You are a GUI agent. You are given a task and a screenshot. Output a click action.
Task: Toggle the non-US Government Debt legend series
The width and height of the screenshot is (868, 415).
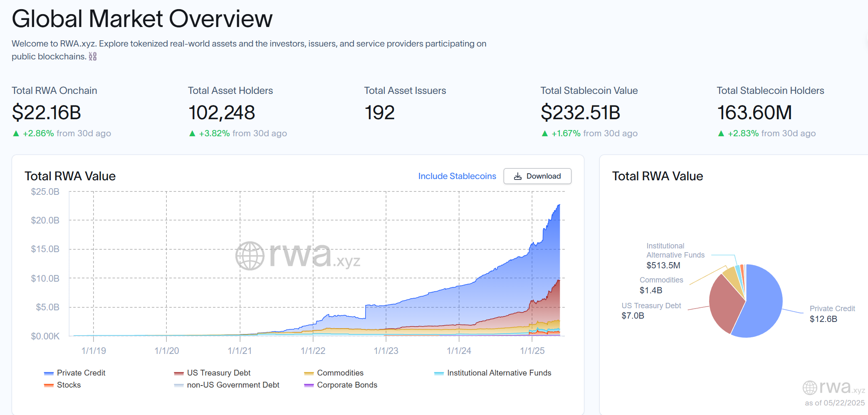pos(227,385)
